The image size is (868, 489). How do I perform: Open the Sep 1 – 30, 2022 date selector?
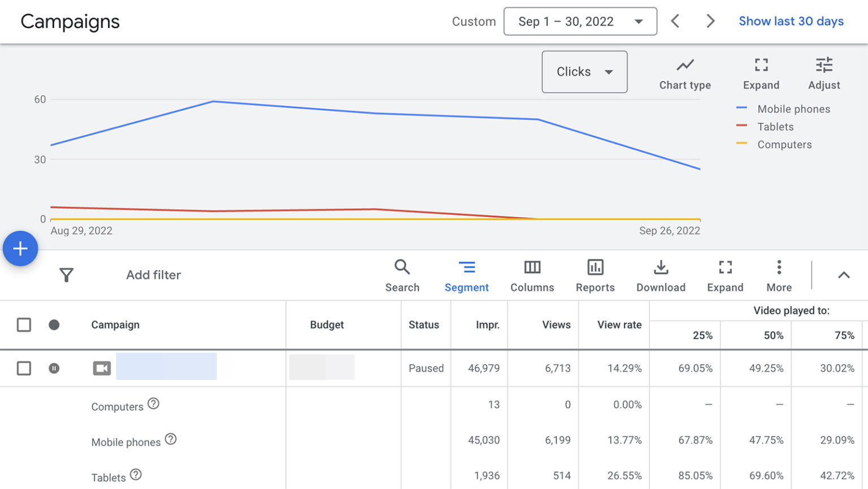click(580, 21)
